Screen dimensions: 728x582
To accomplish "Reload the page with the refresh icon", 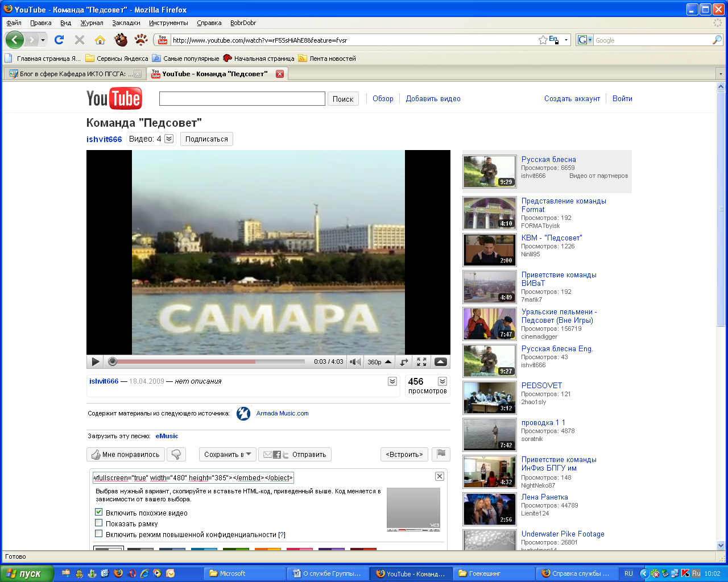I will (x=59, y=40).
